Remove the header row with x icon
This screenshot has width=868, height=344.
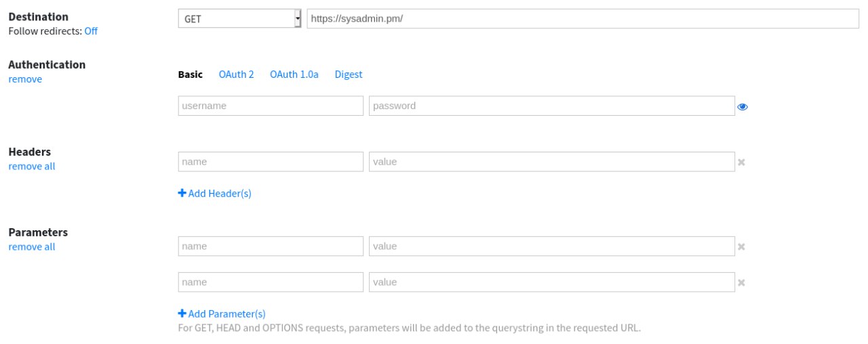pos(741,163)
